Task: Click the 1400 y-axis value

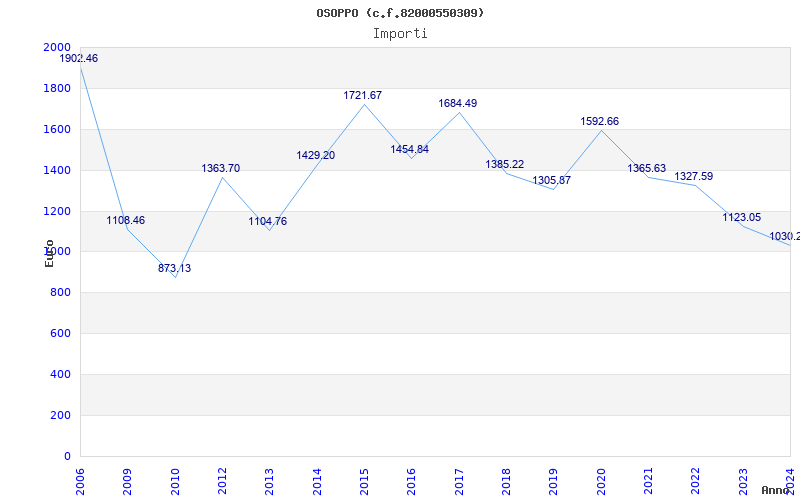Action: coord(58,170)
